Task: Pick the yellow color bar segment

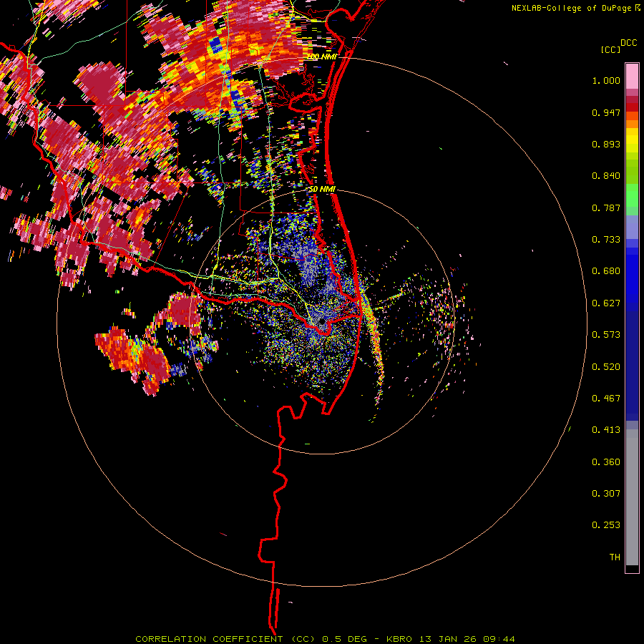Action: click(632, 141)
